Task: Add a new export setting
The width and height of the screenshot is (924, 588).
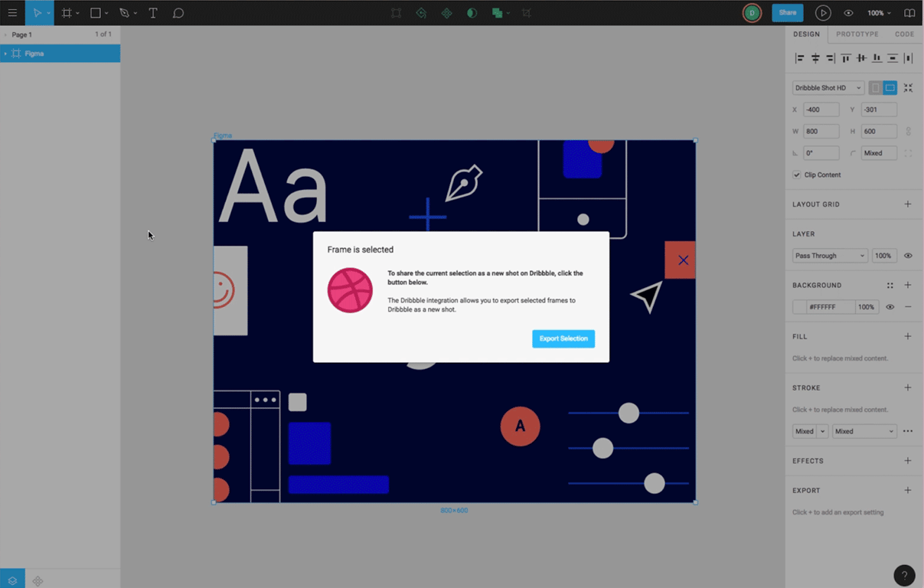Action: [x=907, y=490]
